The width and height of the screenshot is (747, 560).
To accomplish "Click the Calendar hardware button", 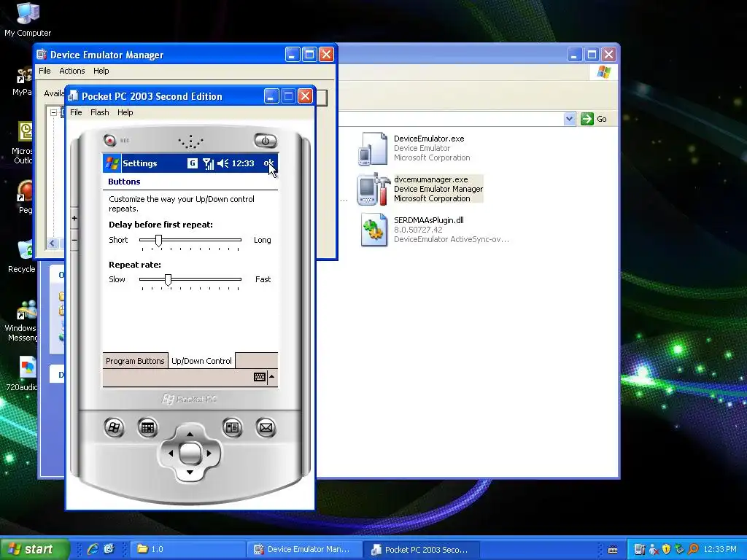I will point(147,427).
